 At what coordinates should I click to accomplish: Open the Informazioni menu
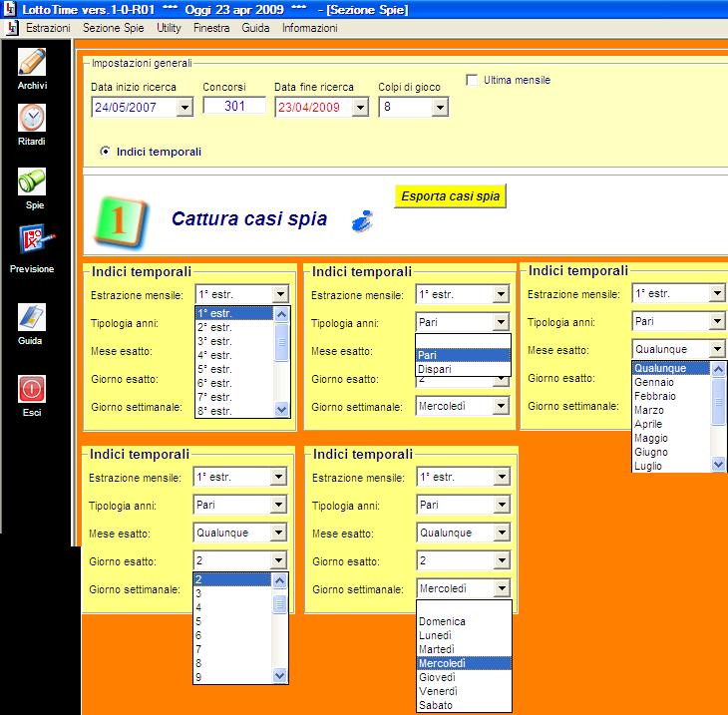(x=310, y=28)
